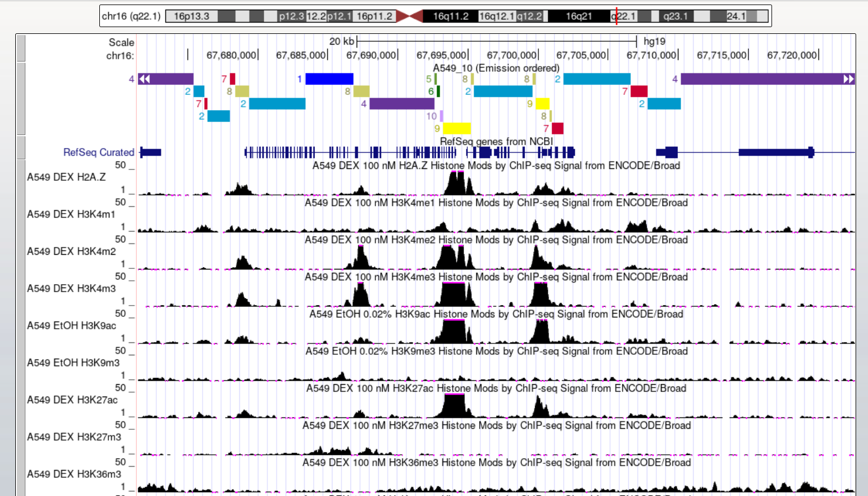Viewport: 868px width, 496px height.
Task: Click the dark blue state 1 segment
Action: (330, 79)
